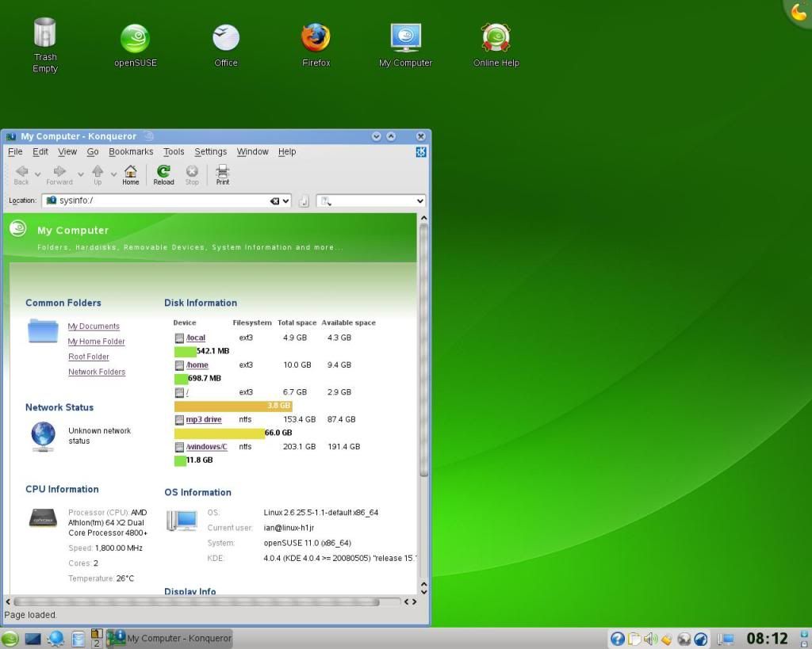Open the Up history dropdown arrow
812x649 pixels.
(x=113, y=174)
